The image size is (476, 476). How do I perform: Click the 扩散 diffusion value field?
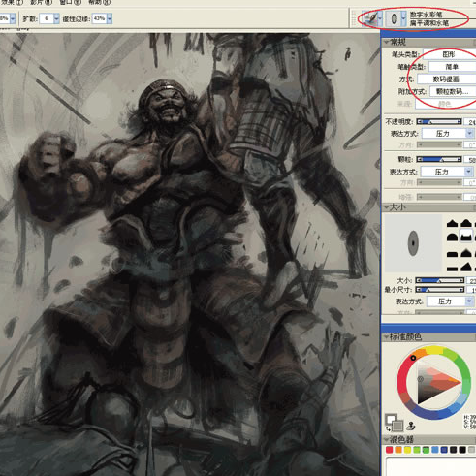coord(47,18)
